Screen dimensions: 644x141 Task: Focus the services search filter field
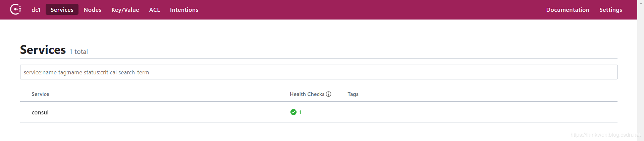319,72
